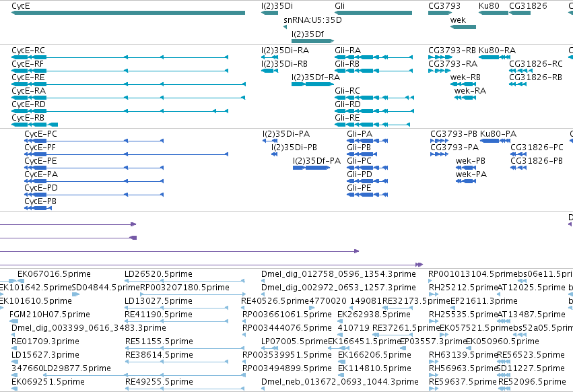
Task: Select the RP003661061.5prime EST
Action: tap(244, 321)
